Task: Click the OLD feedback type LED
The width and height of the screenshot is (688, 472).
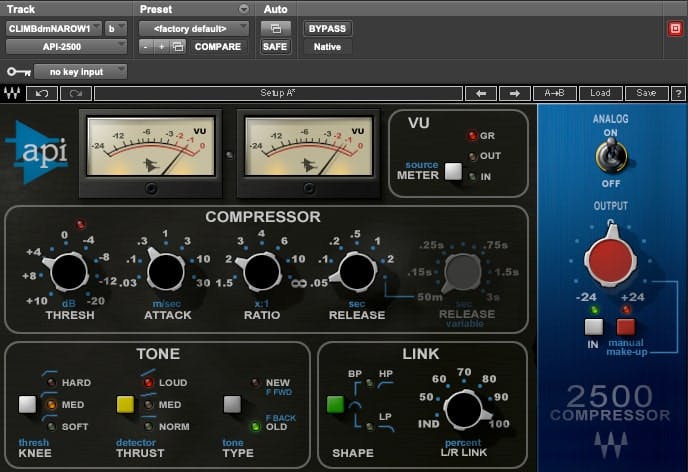Action: point(255,426)
